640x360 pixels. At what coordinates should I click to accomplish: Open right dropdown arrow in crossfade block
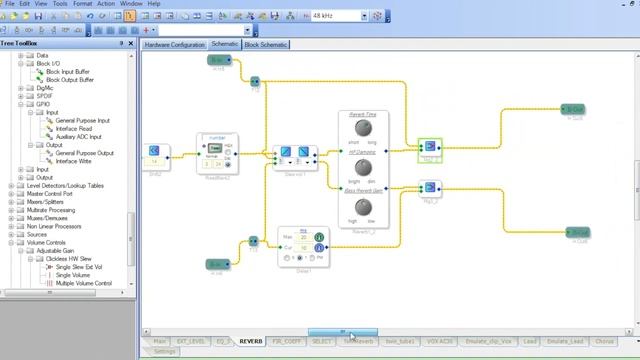(x=308, y=162)
